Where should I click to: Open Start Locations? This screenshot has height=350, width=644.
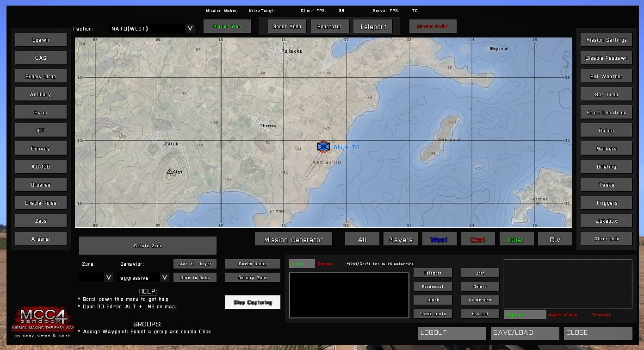(x=607, y=112)
